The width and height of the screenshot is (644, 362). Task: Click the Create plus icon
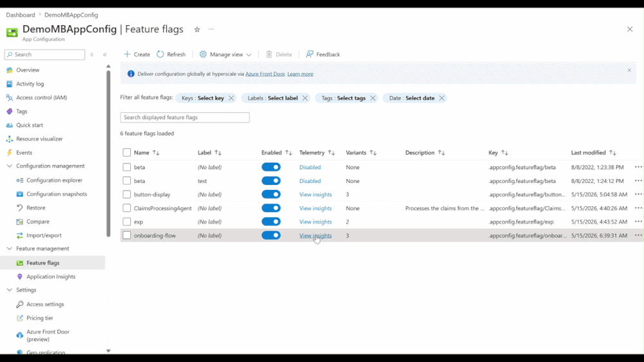coord(127,54)
